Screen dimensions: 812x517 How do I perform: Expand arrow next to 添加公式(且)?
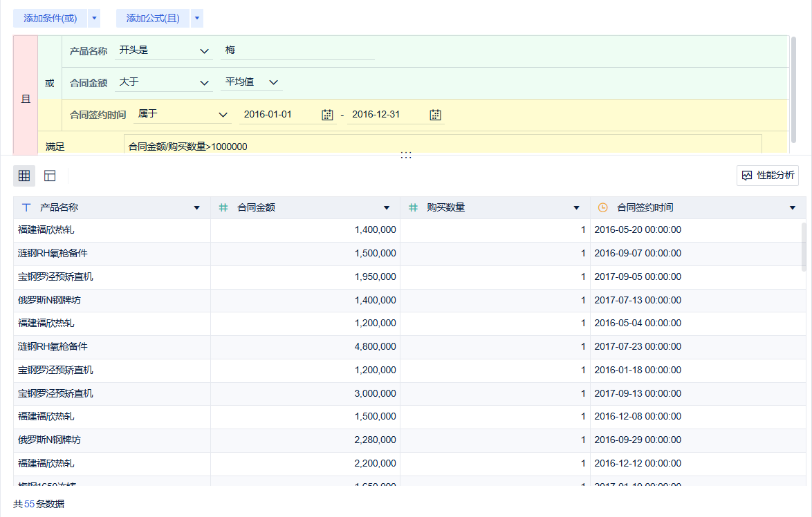tap(197, 19)
